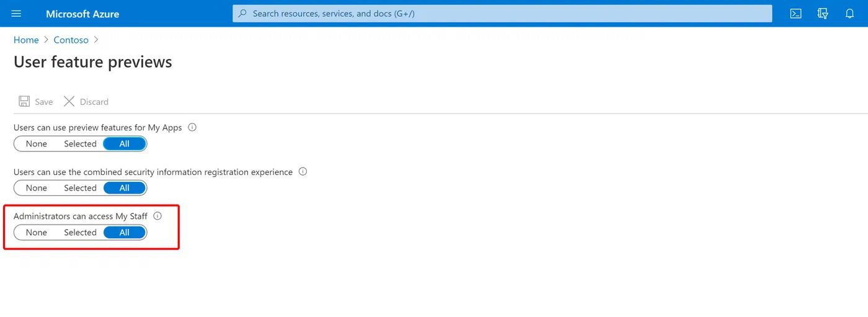Screen dimensions: 868x317
Task: Set combined security registration to None
Action: click(37, 188)
